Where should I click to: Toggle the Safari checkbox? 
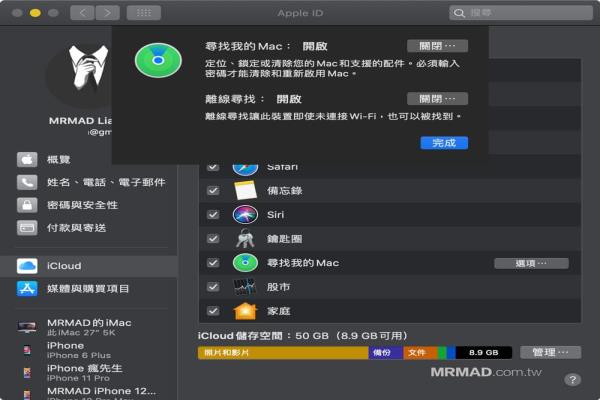(x=213, y=167)
